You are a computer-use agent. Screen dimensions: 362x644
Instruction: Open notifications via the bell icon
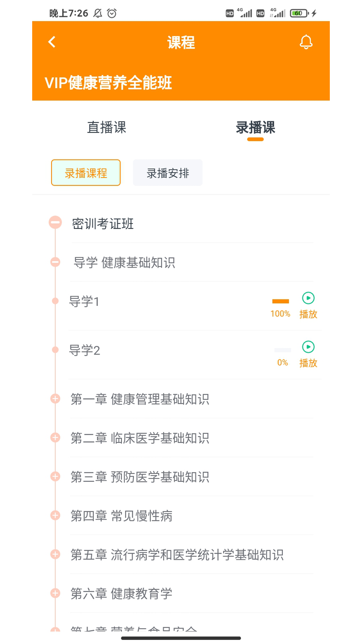306,42
